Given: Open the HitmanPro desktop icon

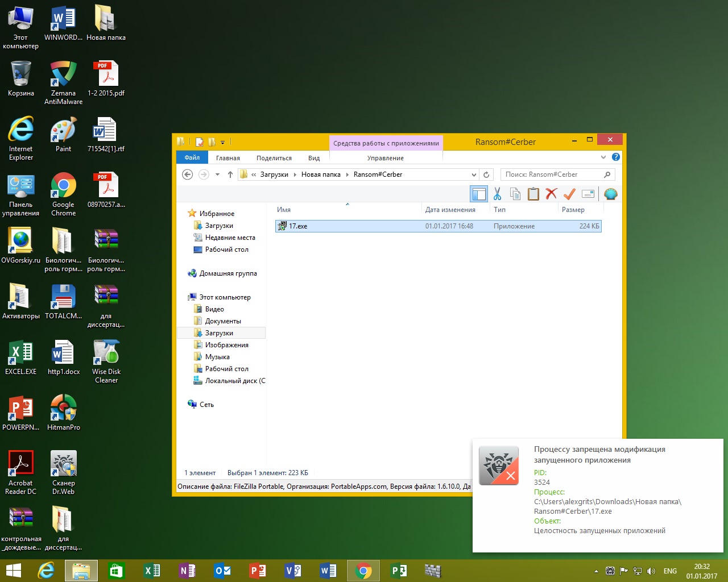Looking at the screenshot, I should (63, 413).
